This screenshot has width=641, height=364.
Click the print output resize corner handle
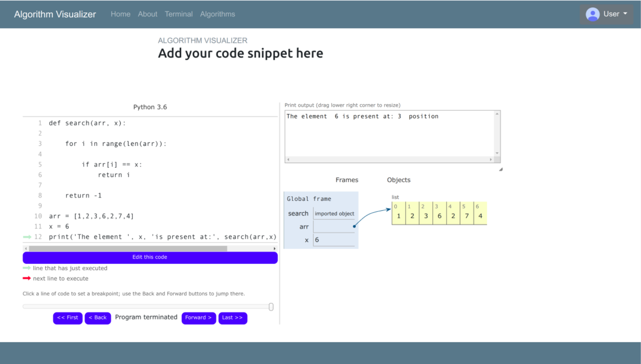500,169
